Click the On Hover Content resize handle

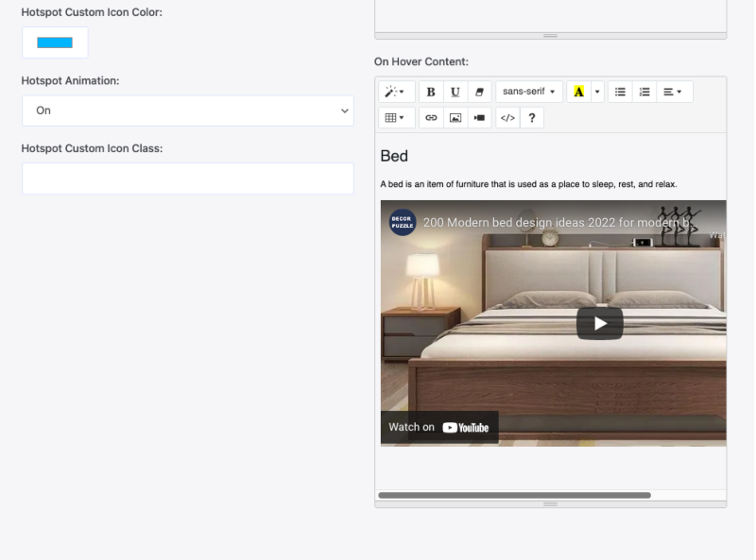click(x=550, y=504)
